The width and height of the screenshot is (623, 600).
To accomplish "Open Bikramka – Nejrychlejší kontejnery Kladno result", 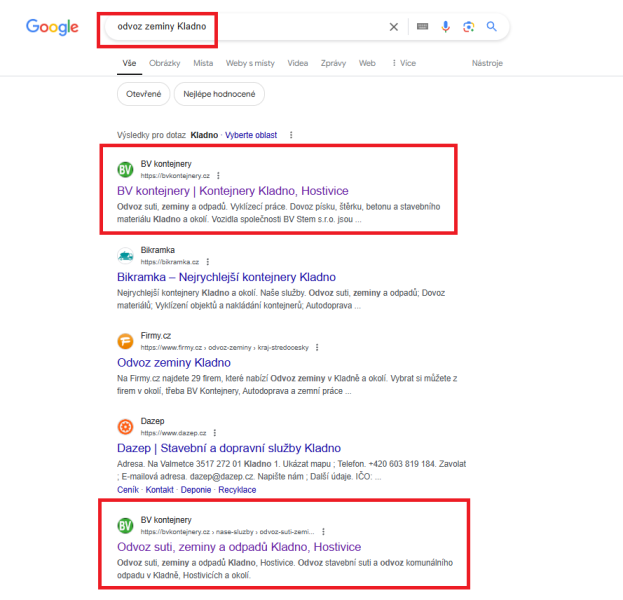I will pyautogui.click(x=226, y=277).
